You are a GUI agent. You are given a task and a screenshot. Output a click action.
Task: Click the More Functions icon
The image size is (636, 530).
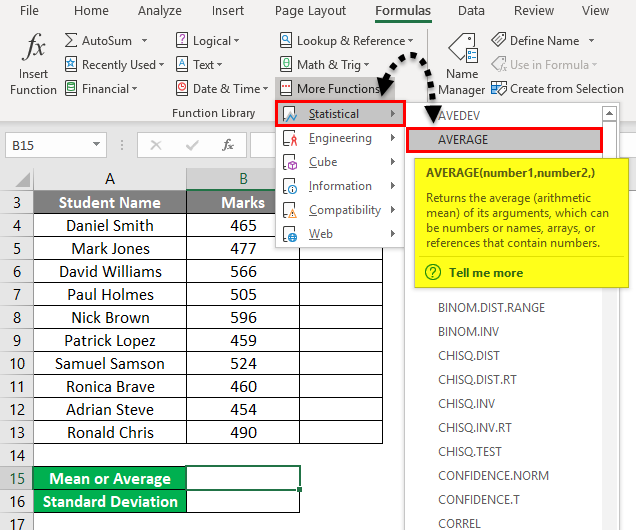(x=286, y=88)
